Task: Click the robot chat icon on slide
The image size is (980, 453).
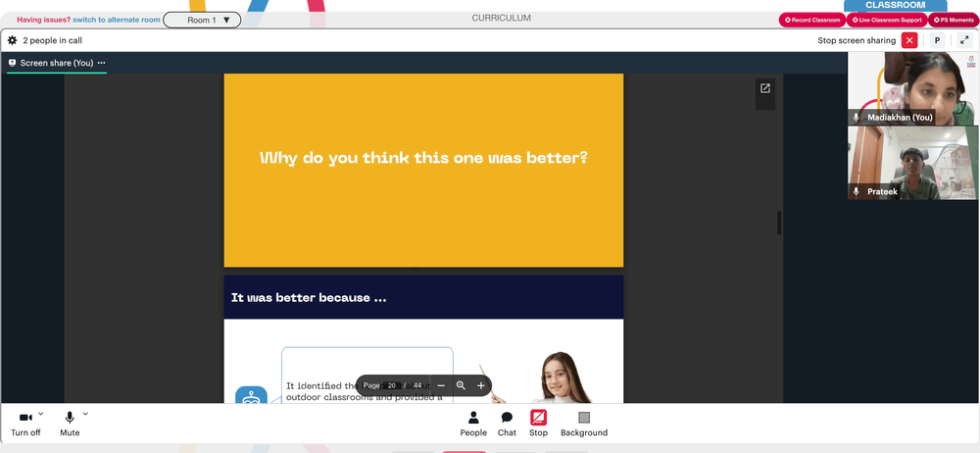Action: [x=251, y=395]
